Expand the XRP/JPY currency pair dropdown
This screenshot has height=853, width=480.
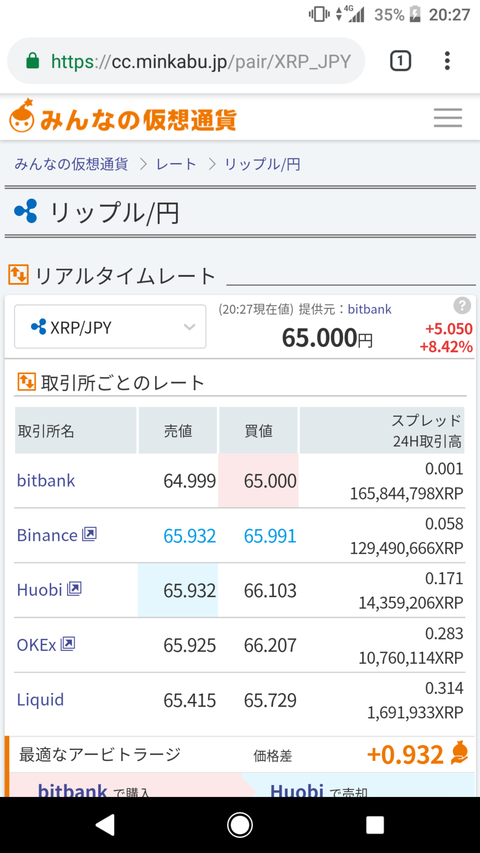pyautogui.click(x=110, y=326)
